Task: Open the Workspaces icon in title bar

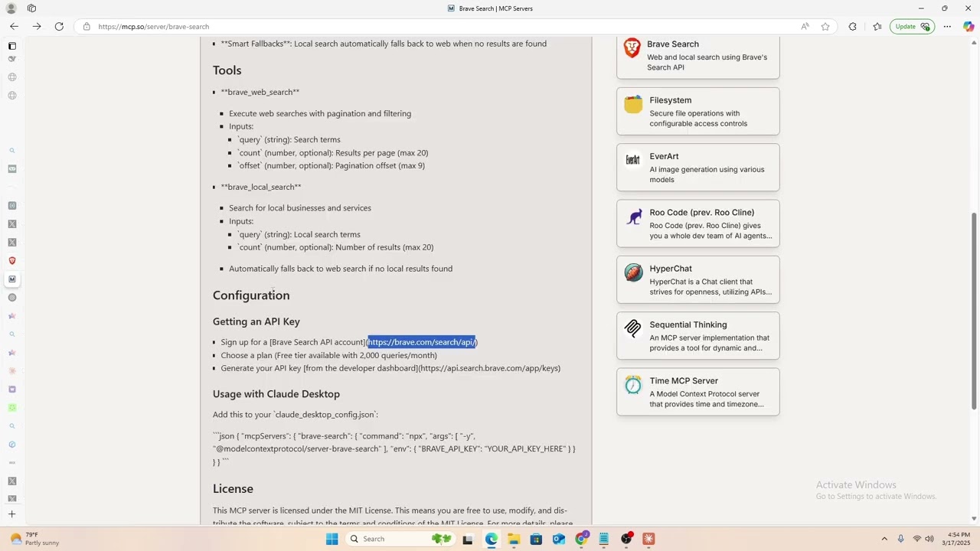Action: pos(31,8)
